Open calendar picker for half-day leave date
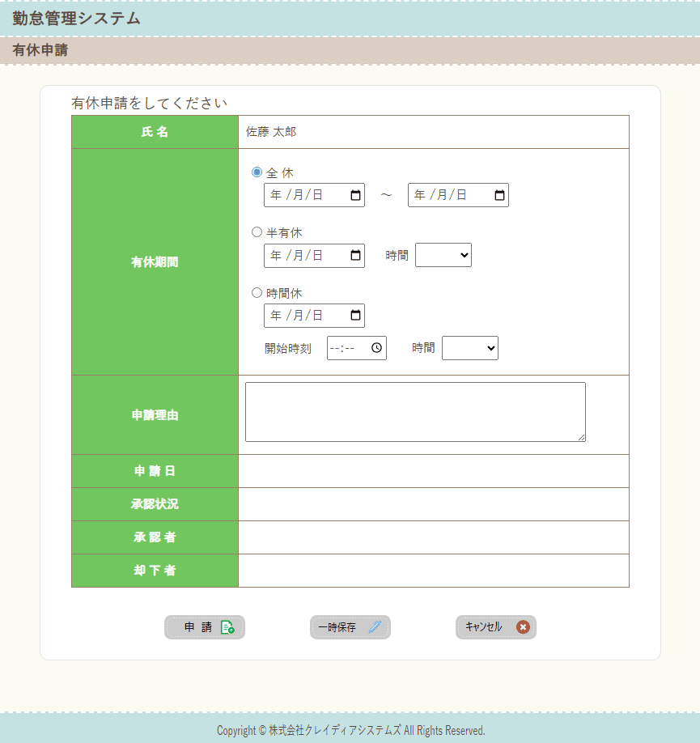The width and height of the screenshot is (700, 743). 355,255
